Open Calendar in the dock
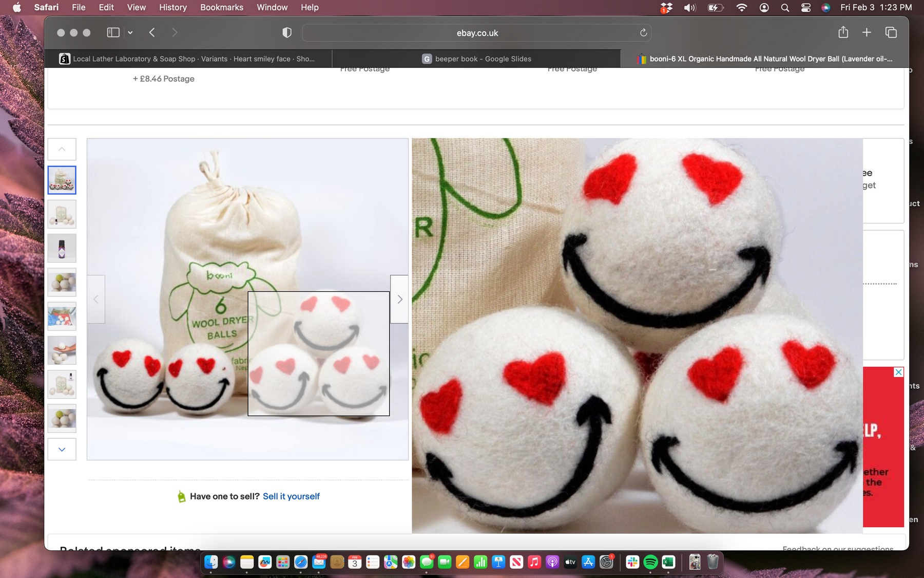The height and width of the screenshot is (578, 924). (x=355, y=562)
